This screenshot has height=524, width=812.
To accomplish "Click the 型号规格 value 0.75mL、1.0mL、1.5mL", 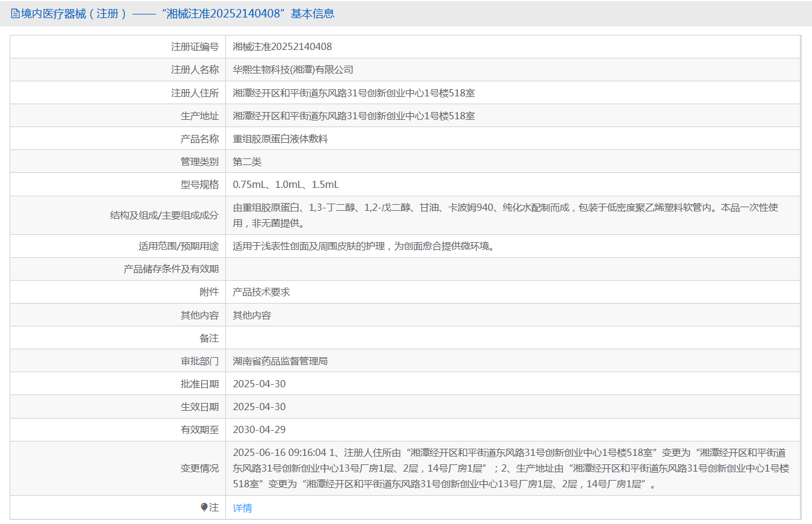I will [x=286, y=184].
